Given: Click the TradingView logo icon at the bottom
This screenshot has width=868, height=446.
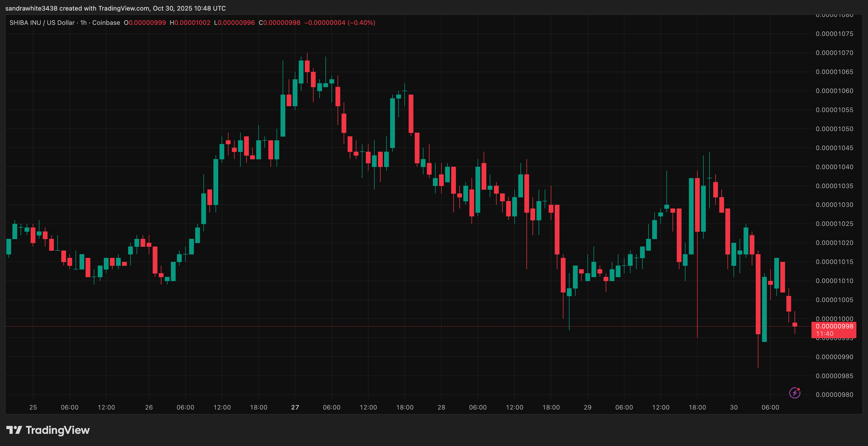Looking at the screenshot, I should [14, 430].
